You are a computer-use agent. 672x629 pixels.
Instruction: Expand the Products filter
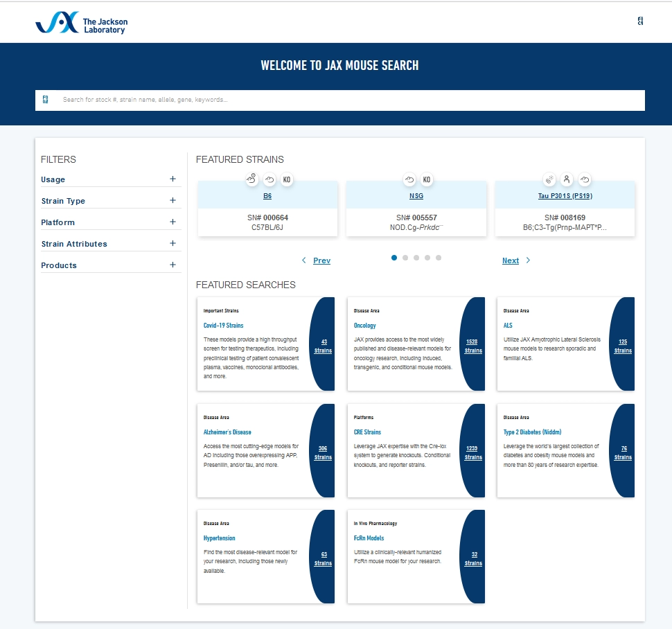coord(173,265)
